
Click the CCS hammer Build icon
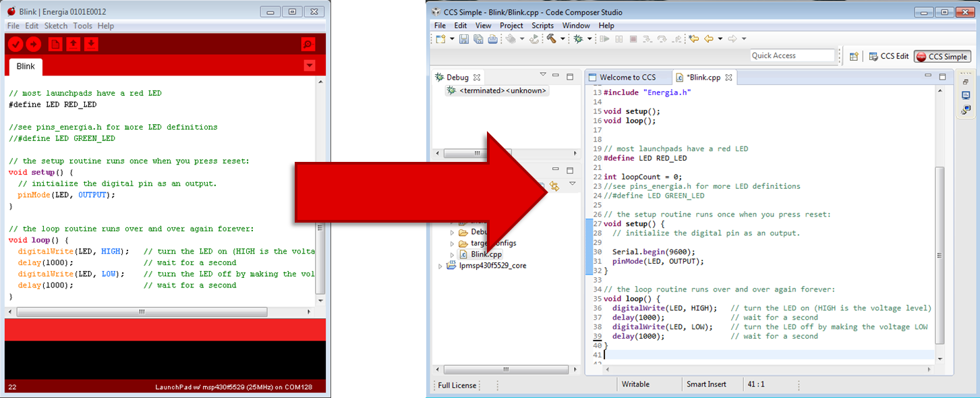(x=550, y=39)
